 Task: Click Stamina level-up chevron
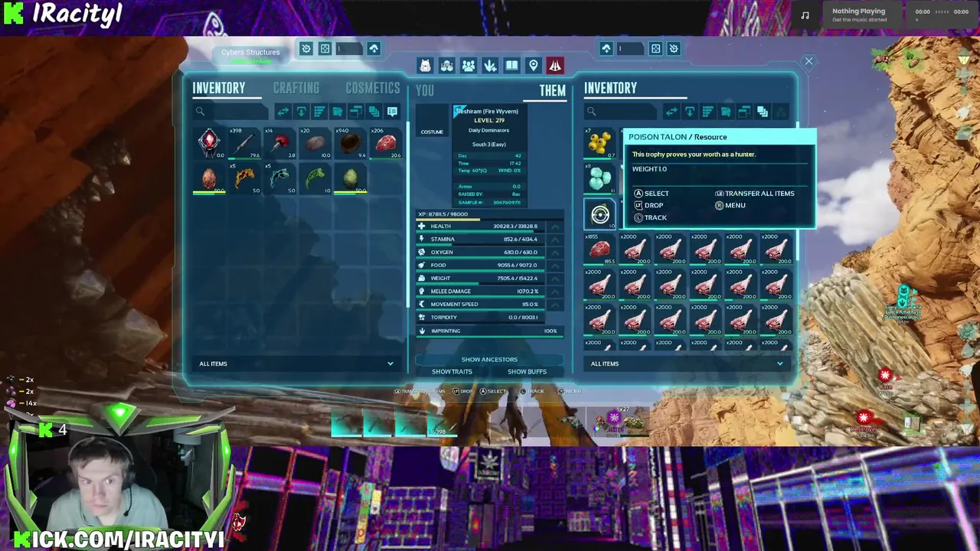pos(555,240)
